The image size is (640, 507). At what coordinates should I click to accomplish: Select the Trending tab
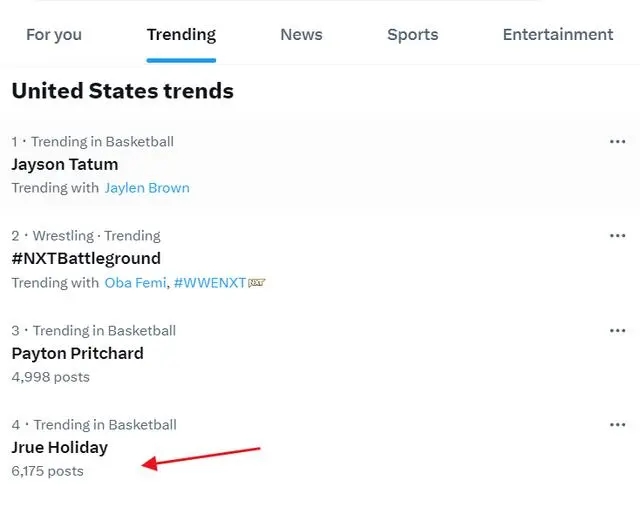[x=181, y=35]
